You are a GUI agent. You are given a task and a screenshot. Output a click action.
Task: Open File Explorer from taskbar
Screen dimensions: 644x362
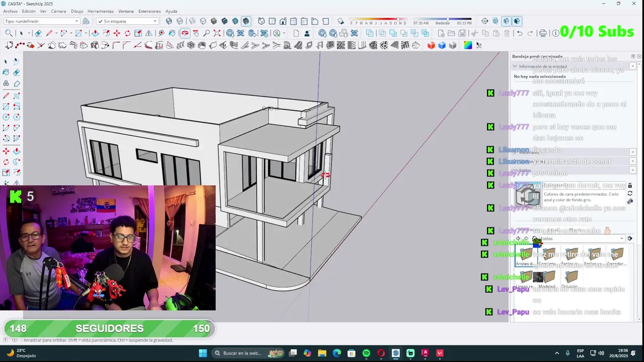(322, 353)
